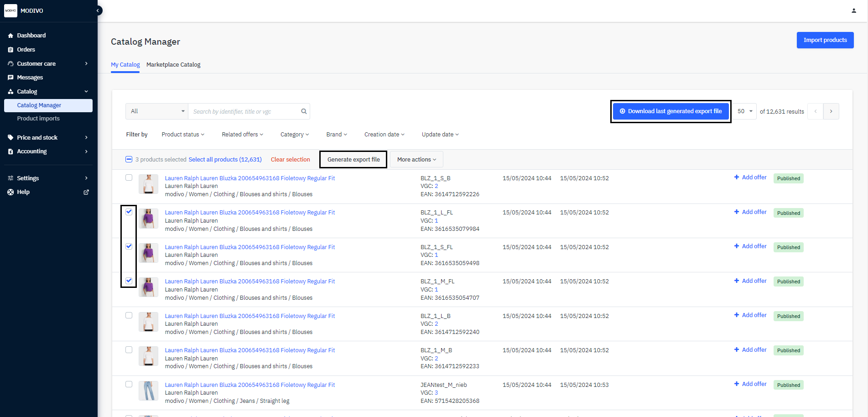Check the BLZ_1_M_B product checkbox
Image resolution: width=868 pixels, height=417 pixels.
[129, 350]
